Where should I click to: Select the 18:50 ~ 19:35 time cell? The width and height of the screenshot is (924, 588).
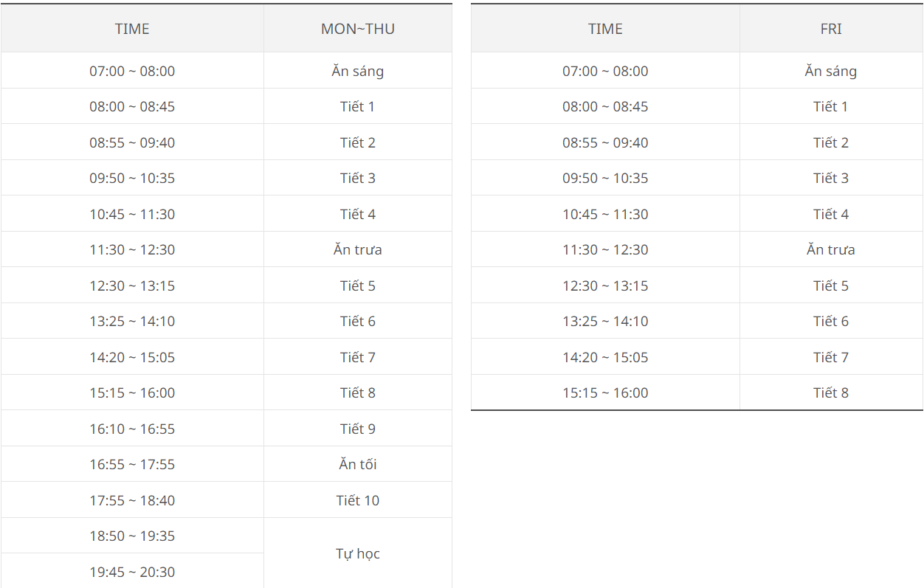click(x=132, y=536)
